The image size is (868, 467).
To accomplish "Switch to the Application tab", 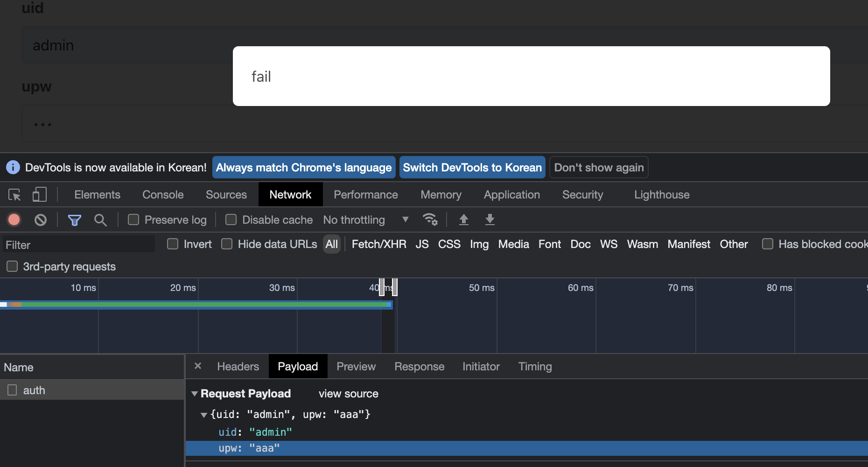I will click(512, 195).
